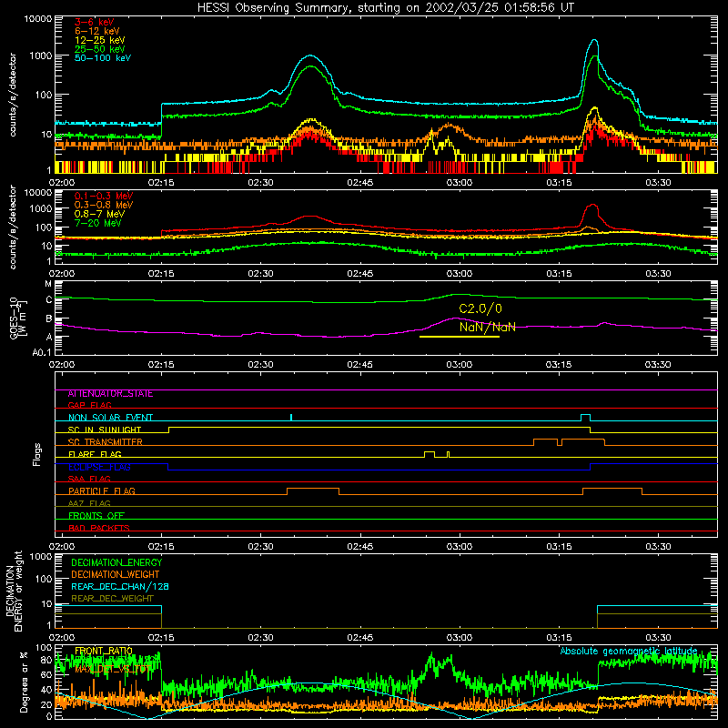Image resolution: width=728 pixels, height=728 pixels.
Task: Click the MAX_DET_VS_TOT legend label
Action: pyautogui.click(x=111, y=670)
